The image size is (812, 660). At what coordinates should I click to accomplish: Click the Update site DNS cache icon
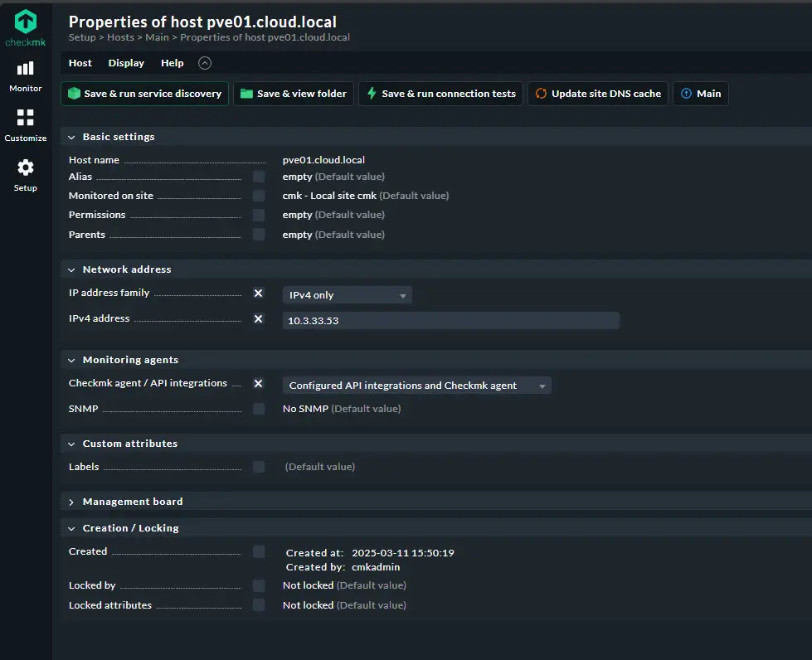tap(541, 94)
